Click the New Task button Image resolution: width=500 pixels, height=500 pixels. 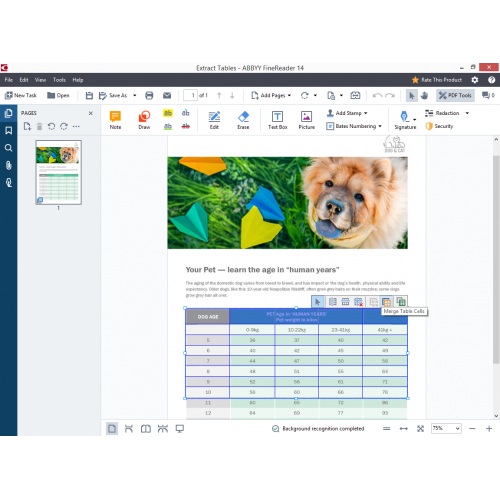(21, 95)
